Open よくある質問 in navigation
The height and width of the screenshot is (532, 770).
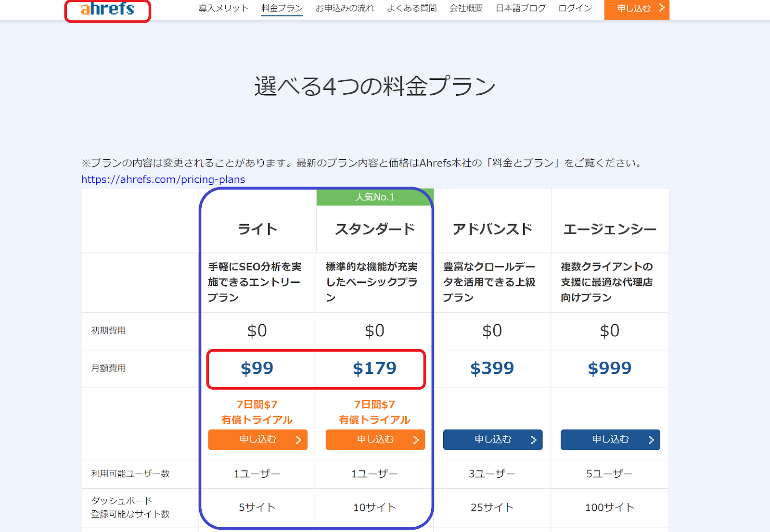pyautogui.click(x=411, y=8)
